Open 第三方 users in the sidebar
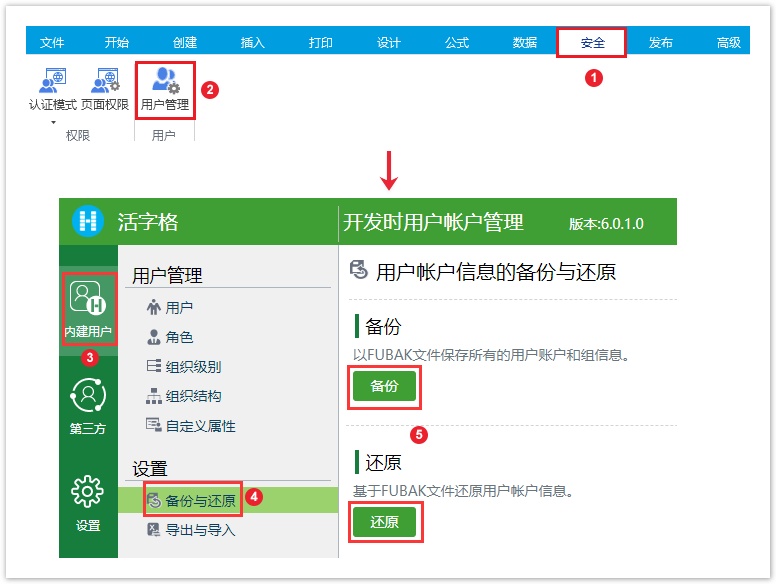This screenshot has height=584, width=776. (x=88, y=407)
